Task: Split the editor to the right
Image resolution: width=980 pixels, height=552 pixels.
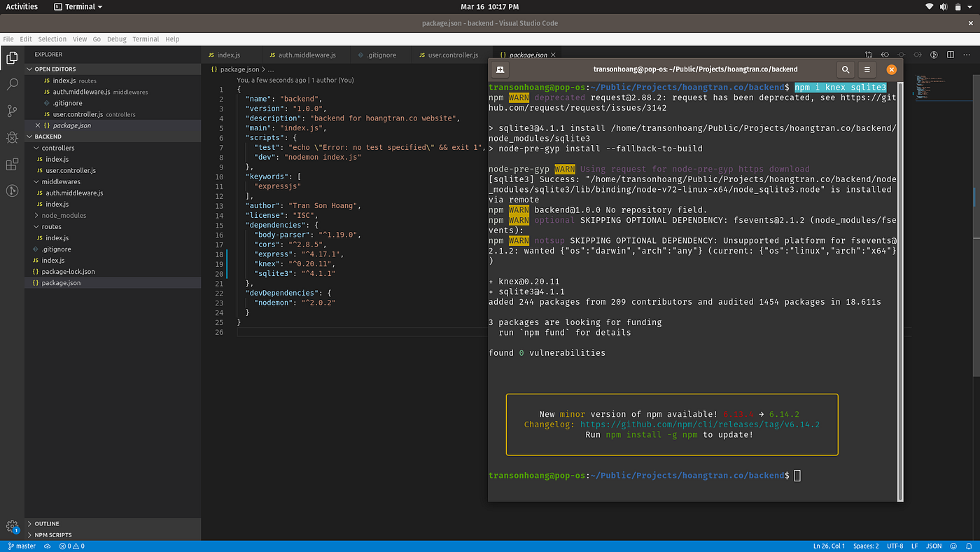Action: click(x=951, y=55)
